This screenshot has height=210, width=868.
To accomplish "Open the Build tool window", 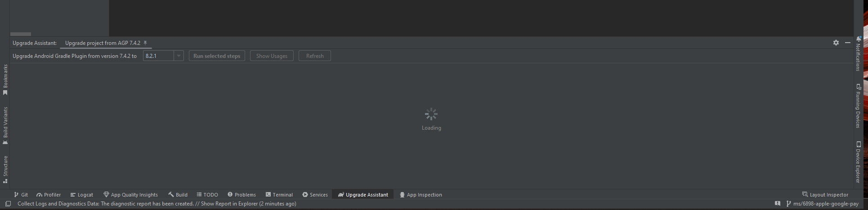I will pyautogui.click(x=178, y=195).
